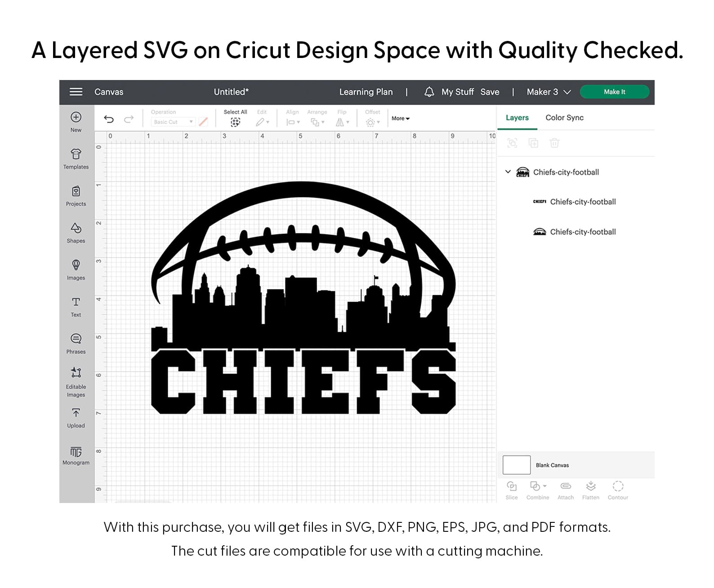The image size is (714, 588).
Task: Click the Slice tool
Action: [x=512, y=490]
